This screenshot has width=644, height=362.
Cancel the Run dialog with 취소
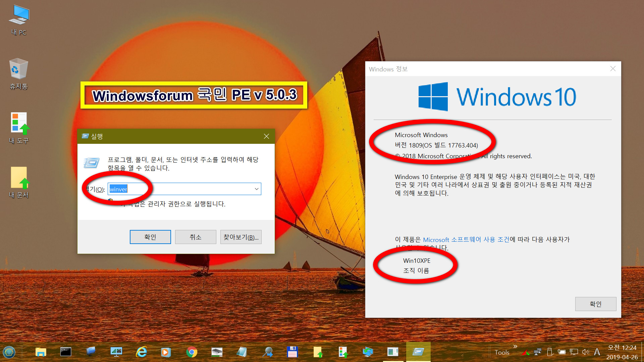(196, 237)
